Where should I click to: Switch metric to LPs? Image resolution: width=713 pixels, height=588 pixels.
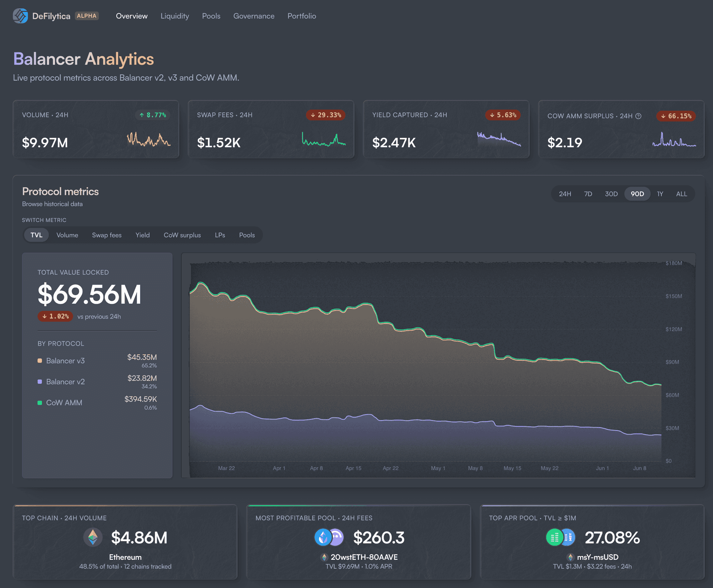(220, 235)
